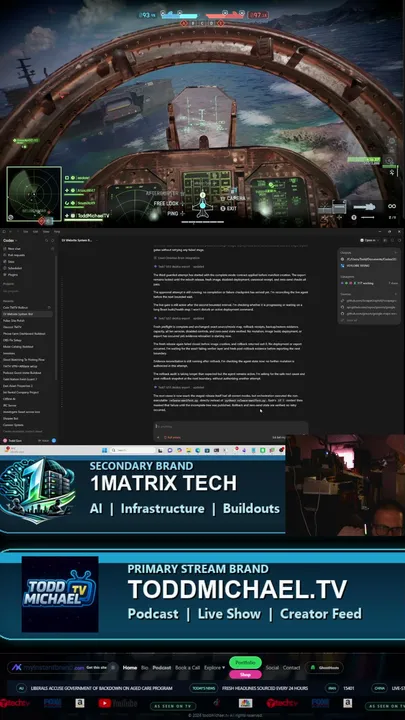Expand the Open in dropdown
405x720 pixels.
click(x=371, y=240)
